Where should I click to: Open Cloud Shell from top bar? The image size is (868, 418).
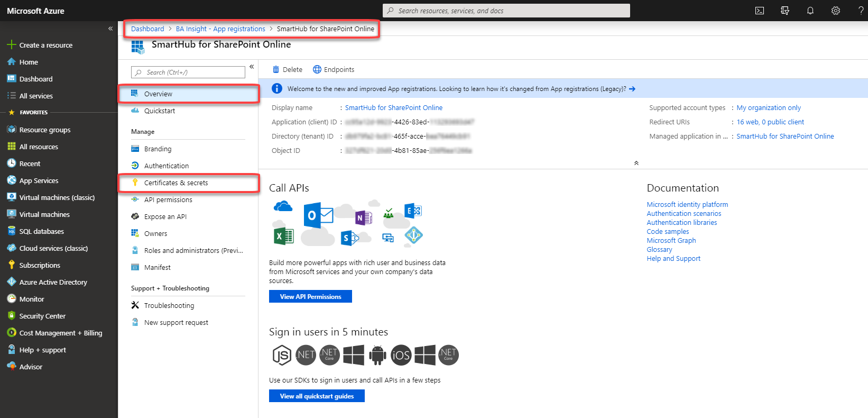pos(760,11)
